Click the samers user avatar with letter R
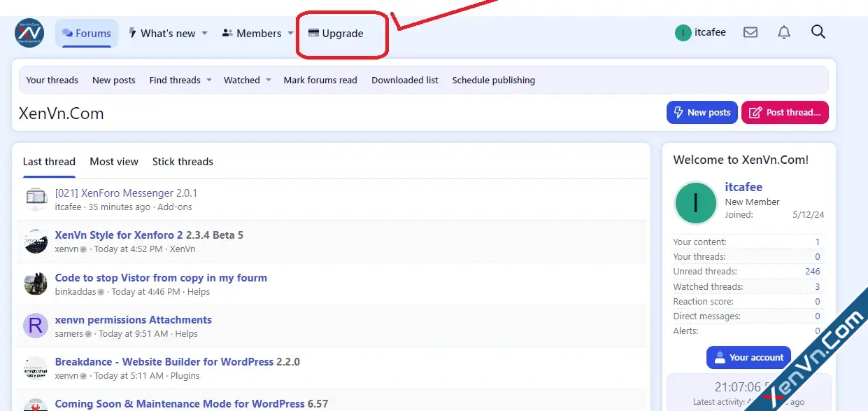868x411 pixels. pyautogui.click(x=36, y=326)
